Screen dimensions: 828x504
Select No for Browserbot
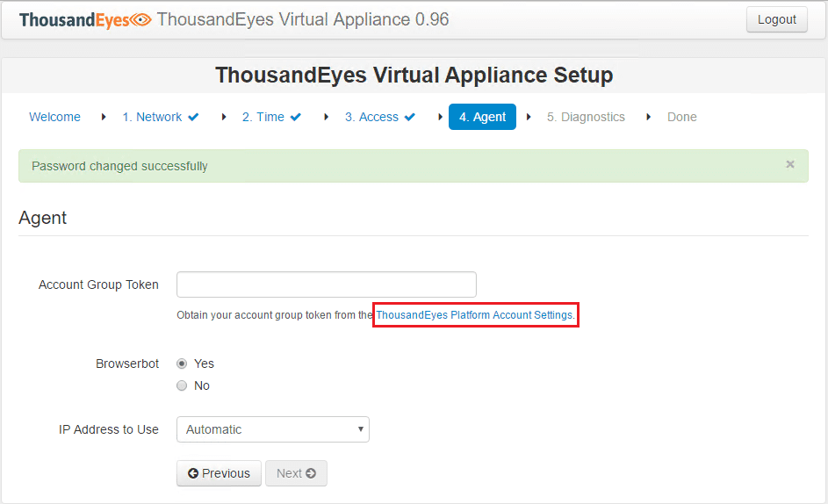point(182,385)
